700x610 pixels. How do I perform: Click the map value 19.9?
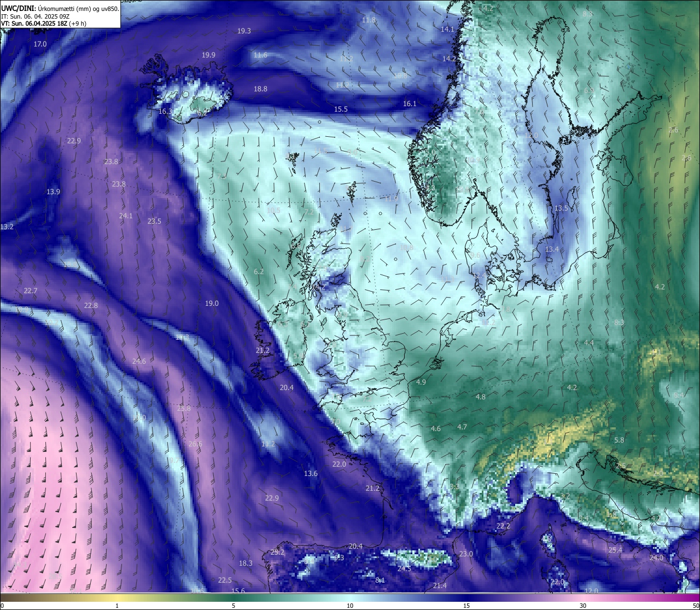click(x=208, y=55)
